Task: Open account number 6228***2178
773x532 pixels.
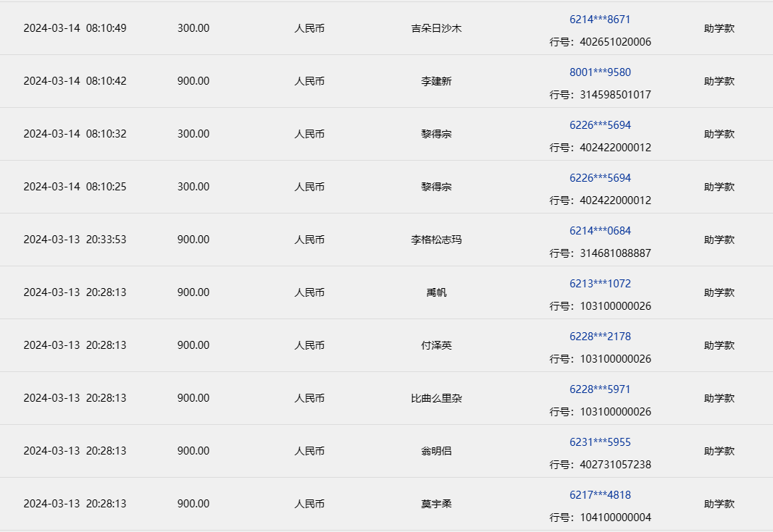Action: 600,337
